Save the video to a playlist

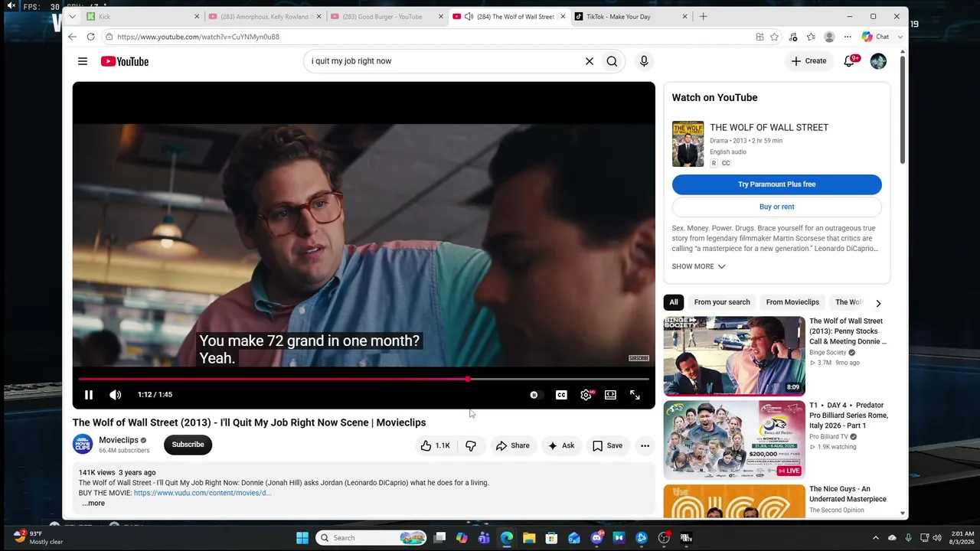click(607, 445)
